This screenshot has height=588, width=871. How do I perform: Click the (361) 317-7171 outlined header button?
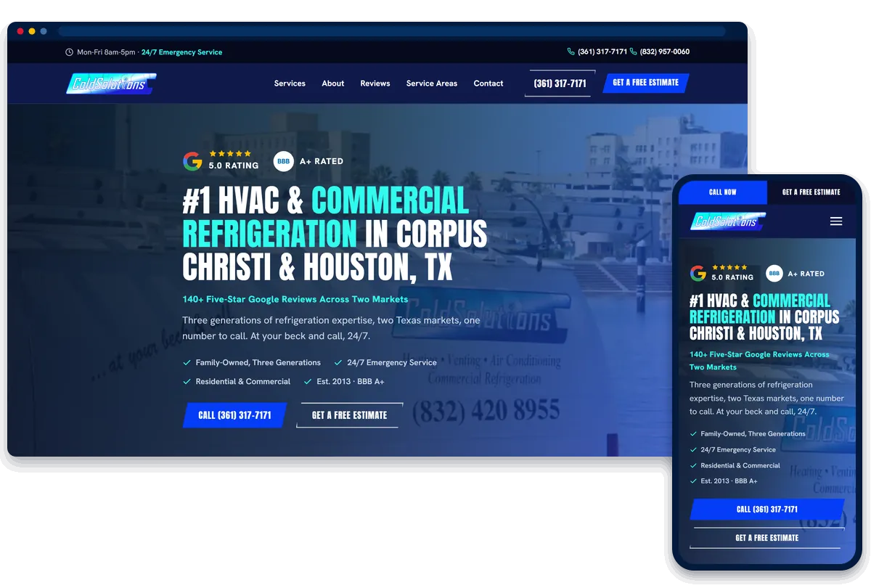560,83
